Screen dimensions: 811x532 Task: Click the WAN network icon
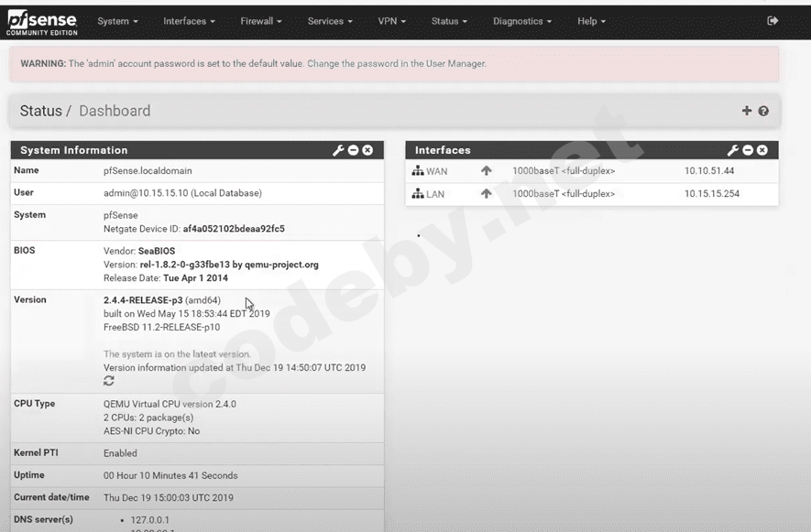click(417, 170)
